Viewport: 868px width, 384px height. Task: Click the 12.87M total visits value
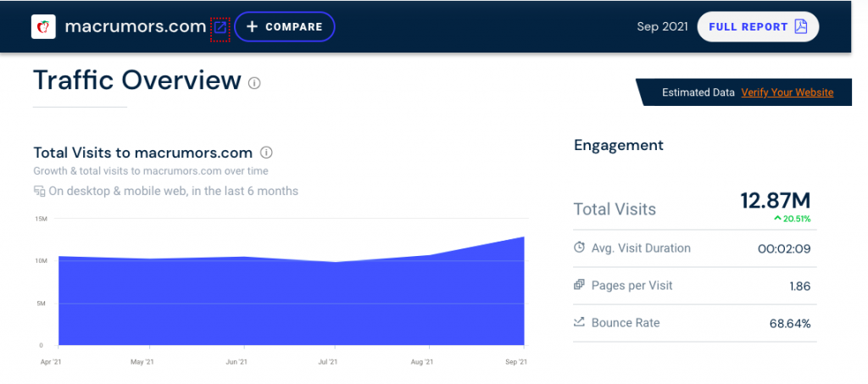776,200
